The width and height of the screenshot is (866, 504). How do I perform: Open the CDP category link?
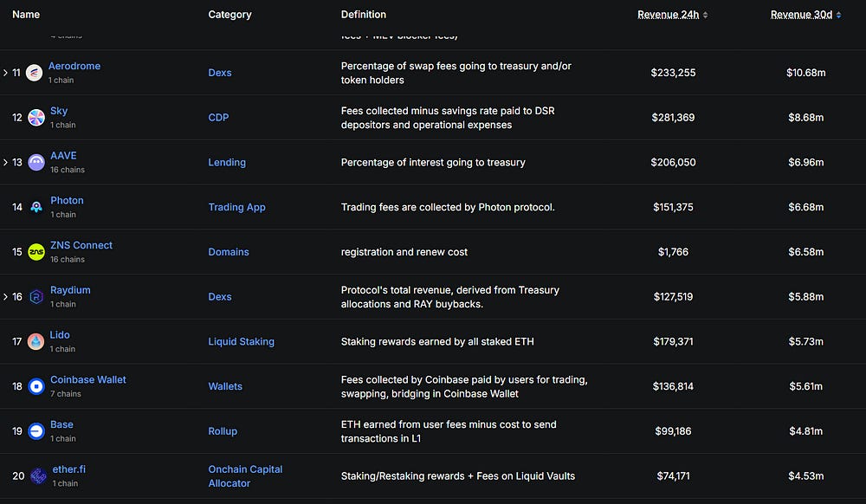point(218,118)
